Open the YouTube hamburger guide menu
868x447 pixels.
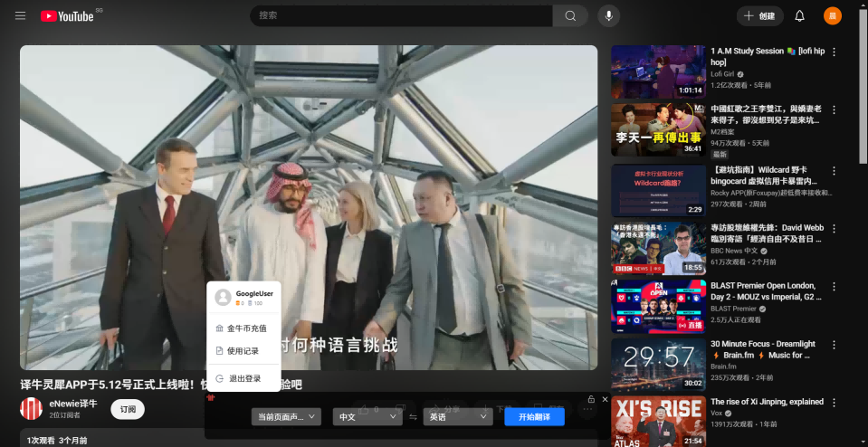(x=20, y=16)
